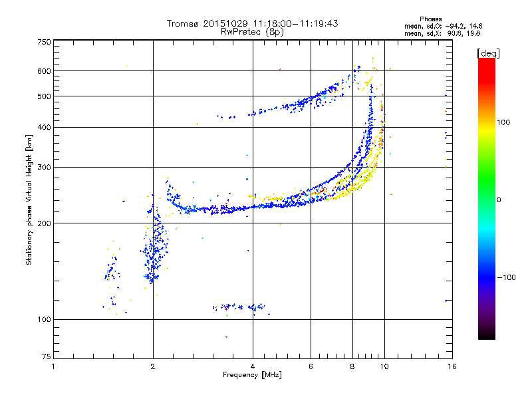Click the "2" frequency axis tick label
Viewport: 532px width, 399px height.
[x=153, y=366]
